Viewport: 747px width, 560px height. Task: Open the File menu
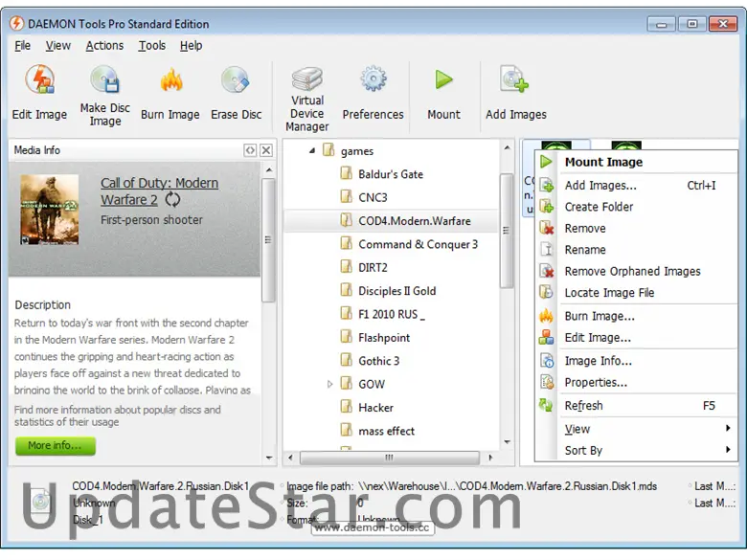22,46
